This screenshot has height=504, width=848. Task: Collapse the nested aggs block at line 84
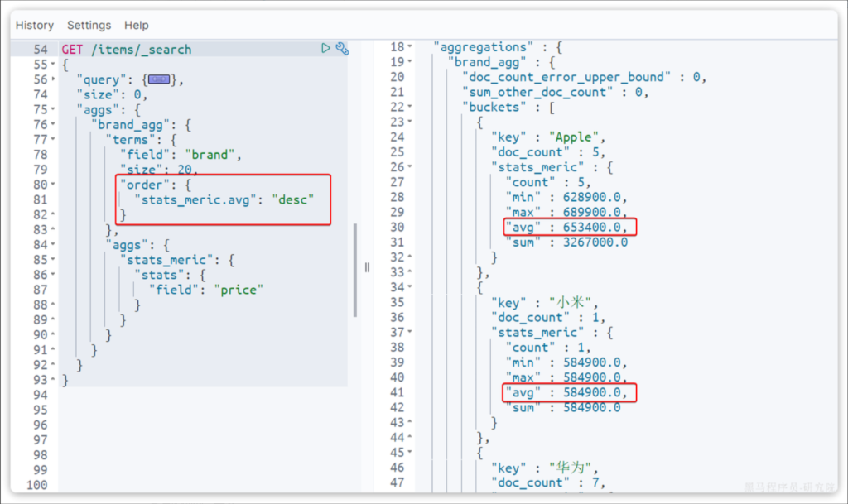coord(54,245)
